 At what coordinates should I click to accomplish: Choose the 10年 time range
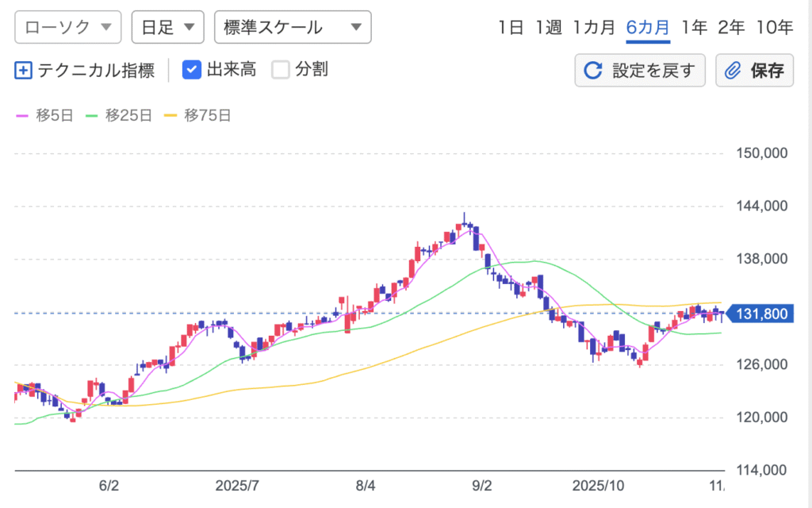click(x=774, y=27)
